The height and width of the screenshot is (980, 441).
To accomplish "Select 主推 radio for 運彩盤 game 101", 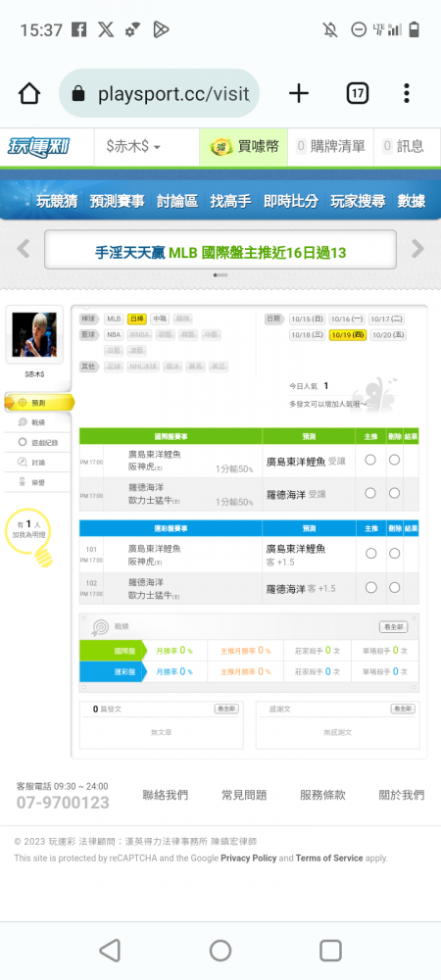I will pyautogui.click(x=371, y=553).
